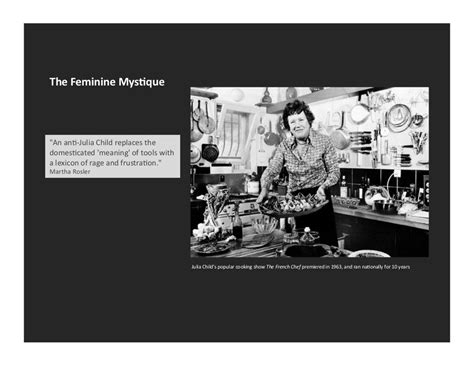Select the caption about The French Chef

[x=301, y=267]
